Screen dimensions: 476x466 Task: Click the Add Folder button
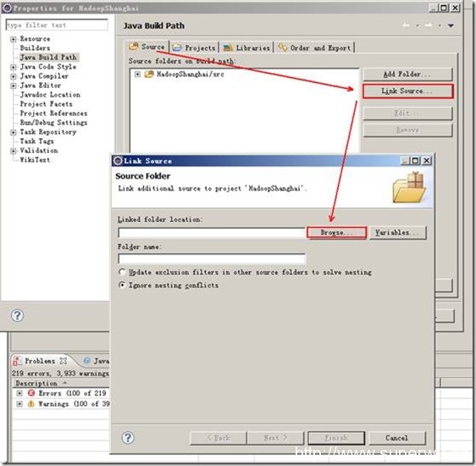pos(407,74)
